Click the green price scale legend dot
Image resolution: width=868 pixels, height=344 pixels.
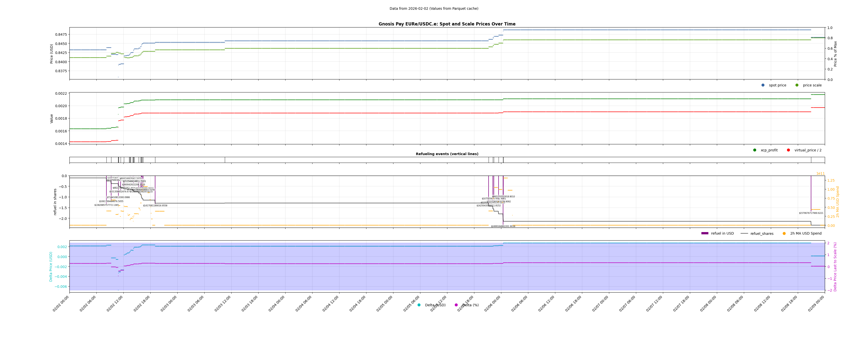(797, 85)
